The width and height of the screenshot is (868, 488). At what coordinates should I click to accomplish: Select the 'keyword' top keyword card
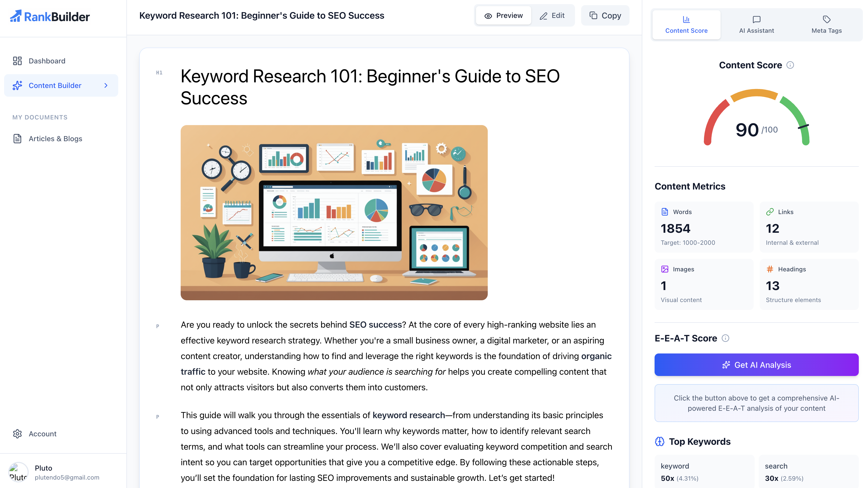tap(704, 471)
